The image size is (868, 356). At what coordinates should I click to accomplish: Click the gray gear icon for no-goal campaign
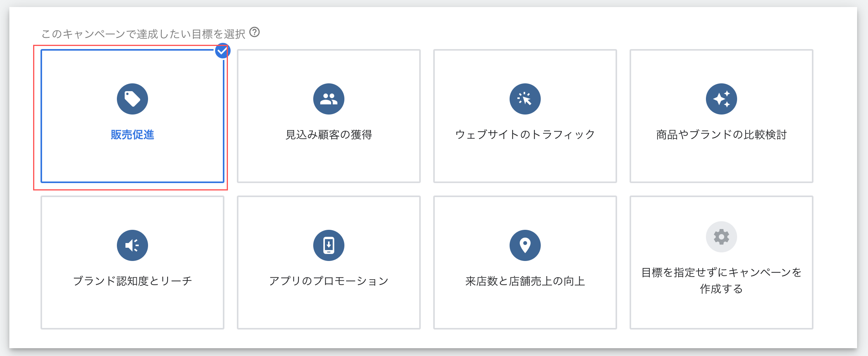tap(722, 237)
